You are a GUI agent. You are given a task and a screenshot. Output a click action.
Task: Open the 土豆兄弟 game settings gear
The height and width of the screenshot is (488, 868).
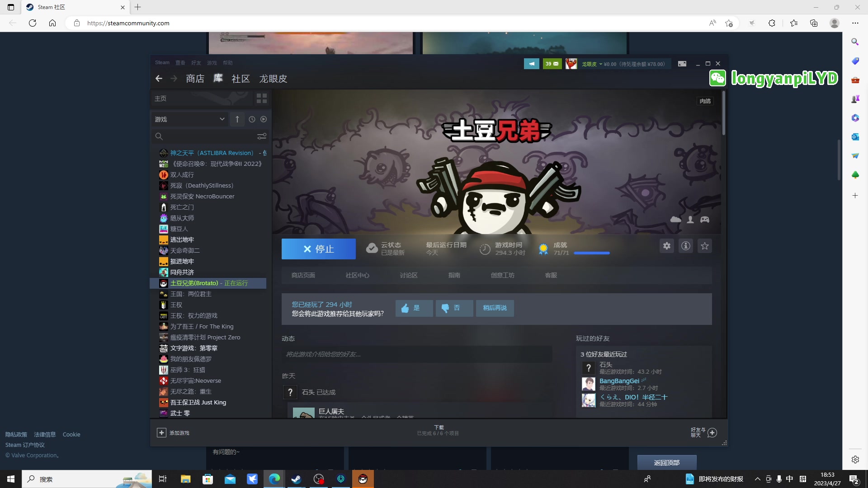(x=667, y=246)
